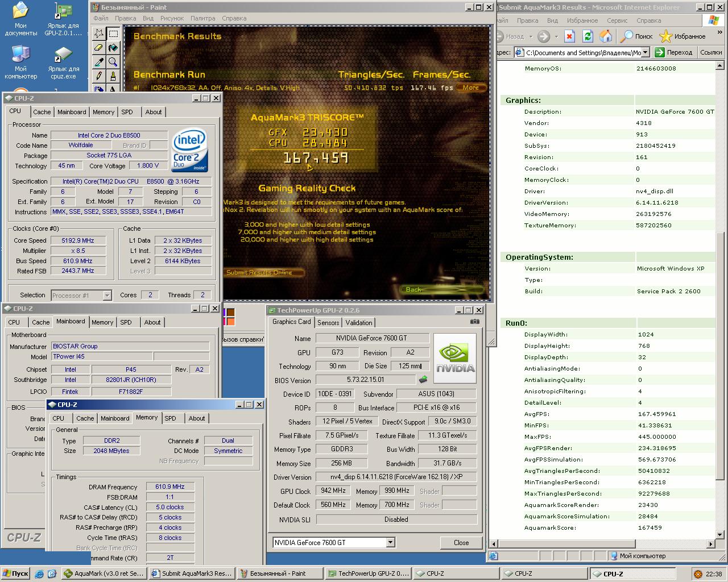This screenshot has height=582, width=728.
Task: Click the AquamarkScore value 167459 in IE
Action: point(650,527)
